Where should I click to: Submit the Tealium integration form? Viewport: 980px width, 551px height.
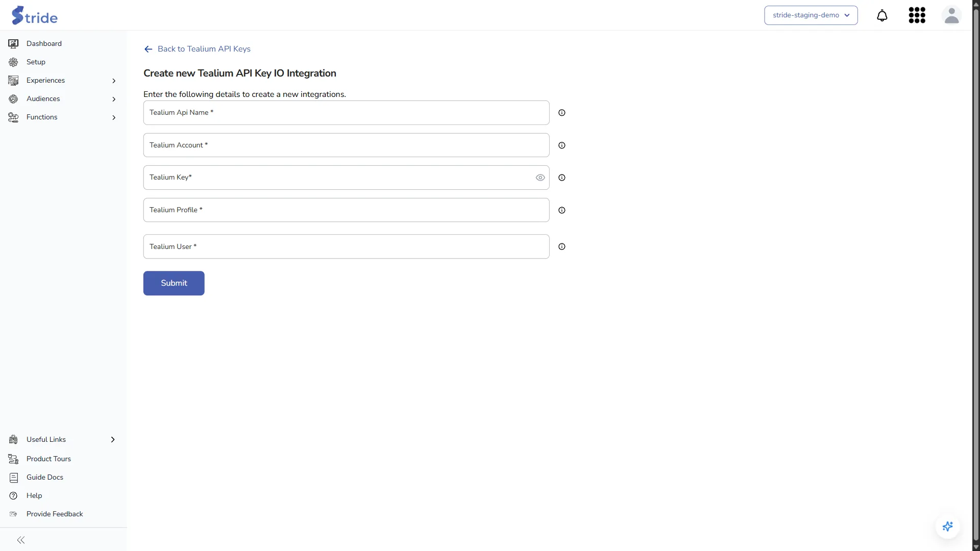click(174, 283)
